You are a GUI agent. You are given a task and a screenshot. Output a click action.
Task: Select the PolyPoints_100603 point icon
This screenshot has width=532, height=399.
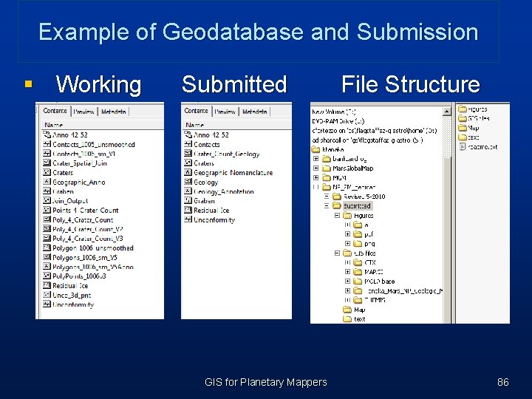(47, 276)
